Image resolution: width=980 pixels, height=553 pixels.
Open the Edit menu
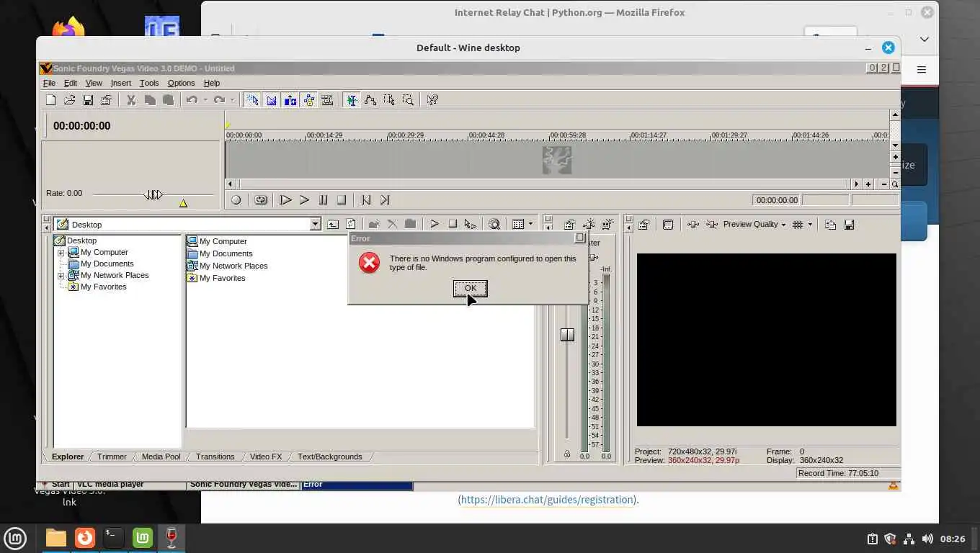coord(71,83)
